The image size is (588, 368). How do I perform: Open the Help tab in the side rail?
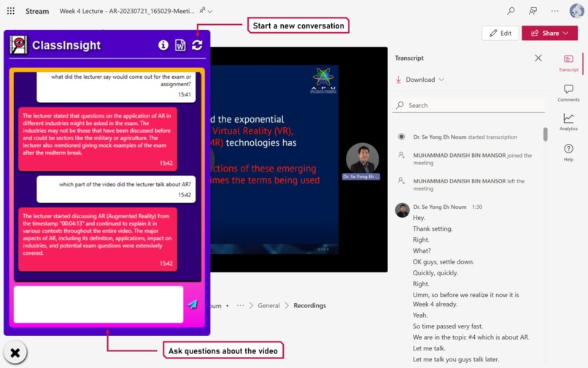coord(568,153)
